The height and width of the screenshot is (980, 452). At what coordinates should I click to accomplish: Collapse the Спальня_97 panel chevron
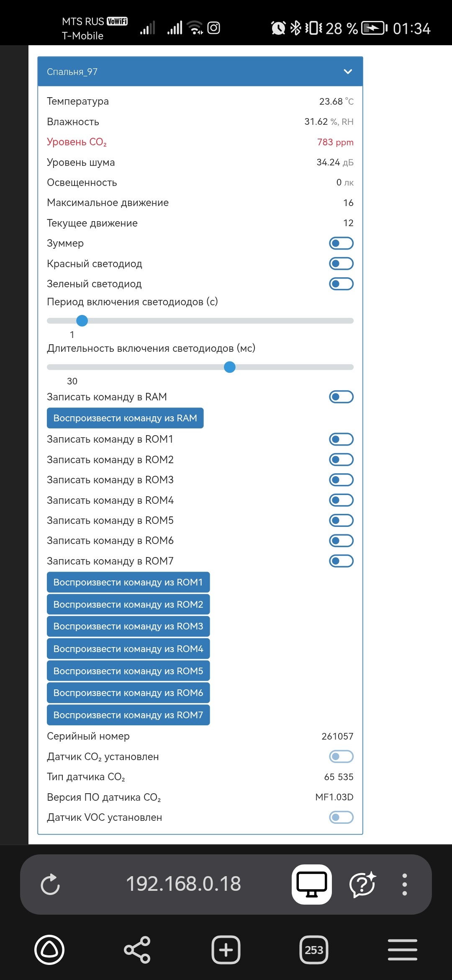(348, 72)
